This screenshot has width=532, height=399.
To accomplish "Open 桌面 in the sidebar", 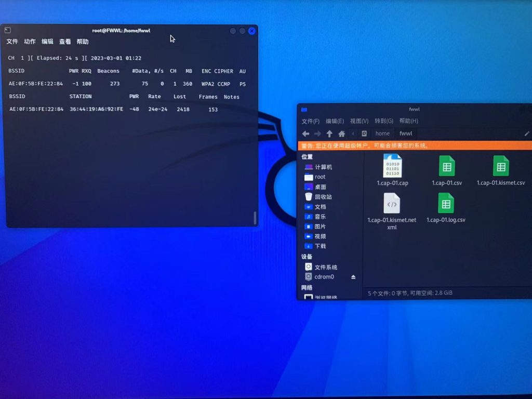I will point(315,187).
